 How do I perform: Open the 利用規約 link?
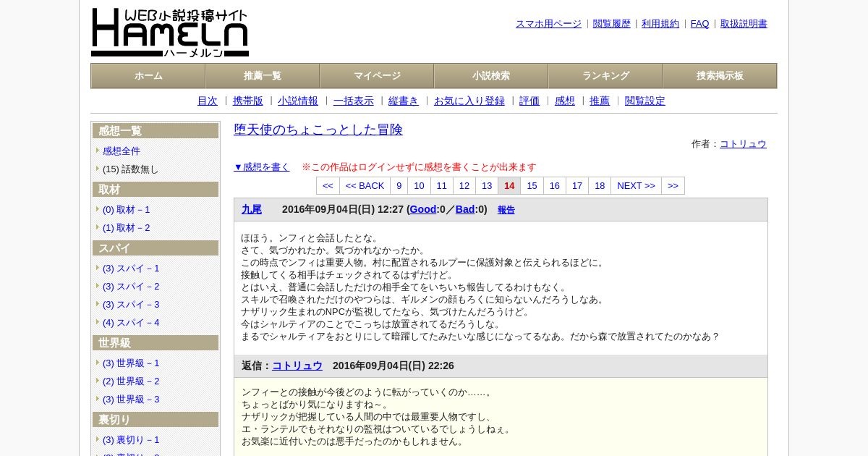tap(660, 24)
